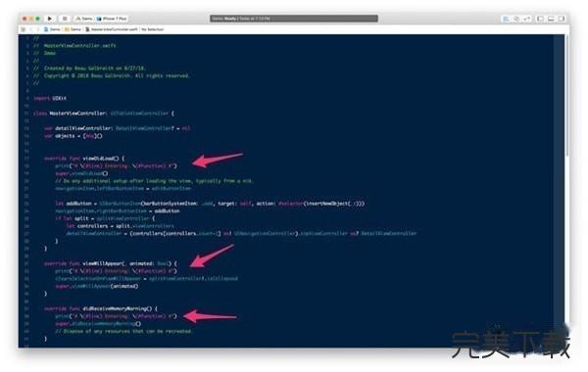Toggle the Utilities inspector panel

pos(562,19)
